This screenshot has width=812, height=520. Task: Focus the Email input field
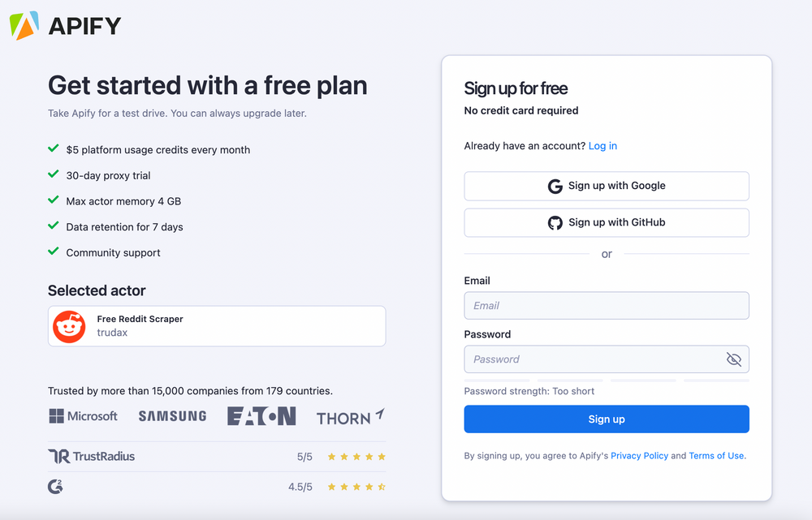(607, 306)
